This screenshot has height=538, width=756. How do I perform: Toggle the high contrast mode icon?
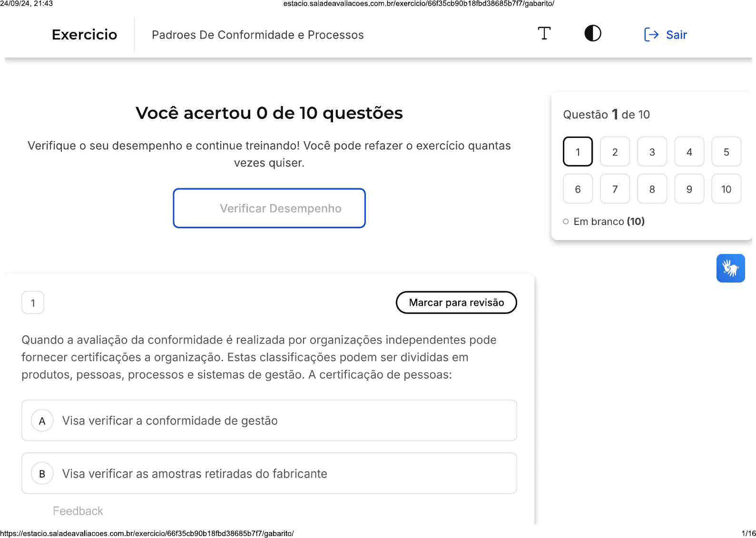click(593, 34)
